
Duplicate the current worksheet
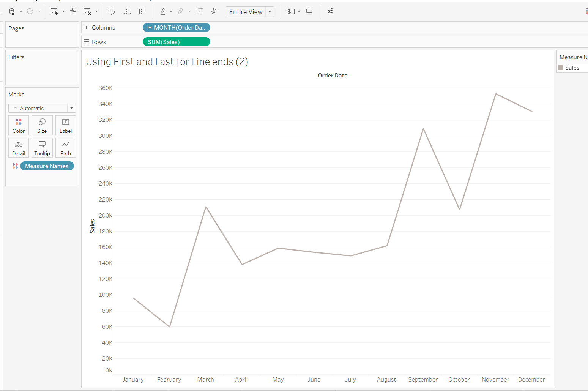tap(73, 12)
